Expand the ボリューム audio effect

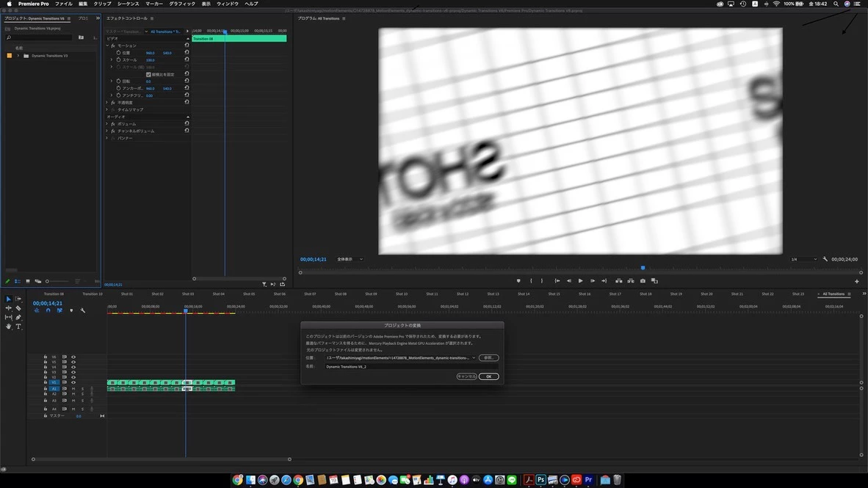(107, 124)
